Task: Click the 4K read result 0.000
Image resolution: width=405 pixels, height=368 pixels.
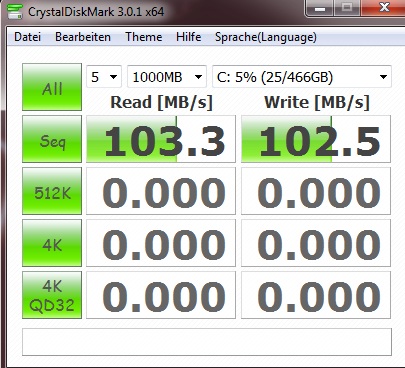Action: click(161, 243)
